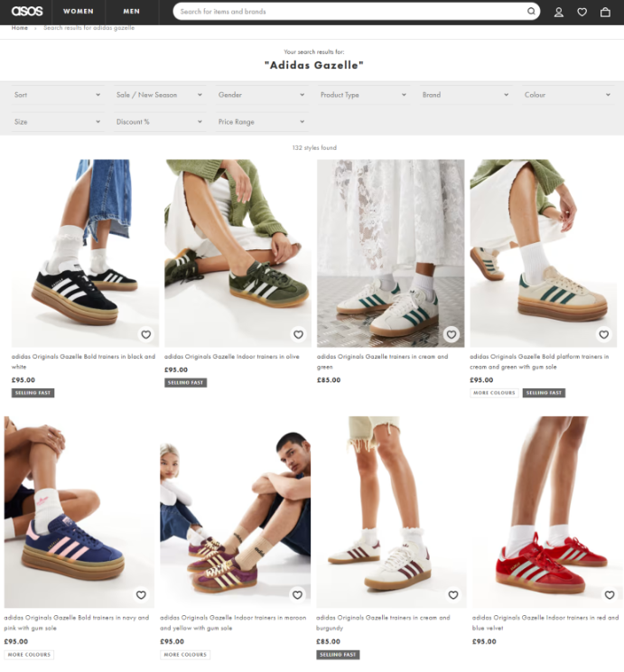Switch to the MEN section
624x672 pixels.
[132, 12]
